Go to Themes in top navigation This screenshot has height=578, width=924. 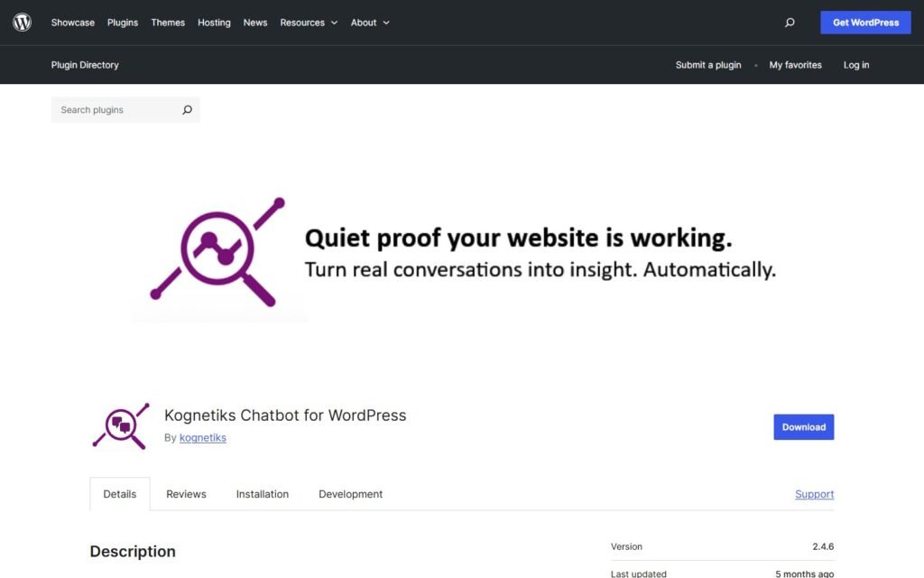click(168, 23)
